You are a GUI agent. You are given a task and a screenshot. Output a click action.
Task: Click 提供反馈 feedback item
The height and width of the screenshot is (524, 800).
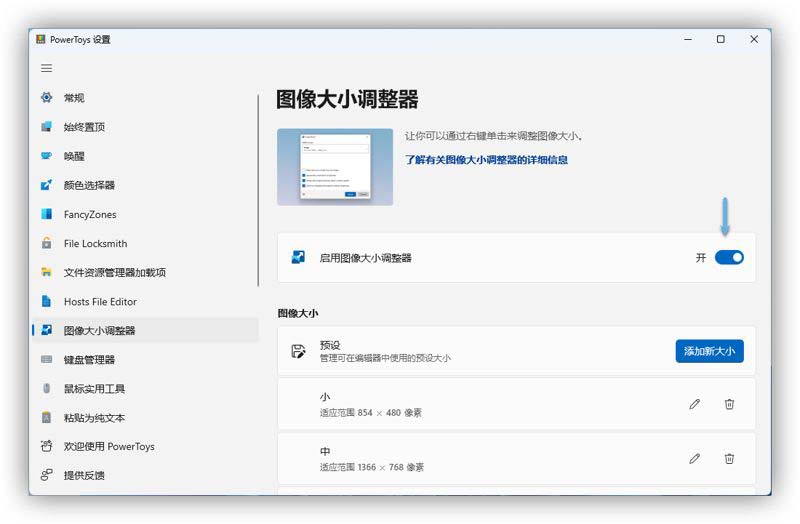[x=84, y=475]
